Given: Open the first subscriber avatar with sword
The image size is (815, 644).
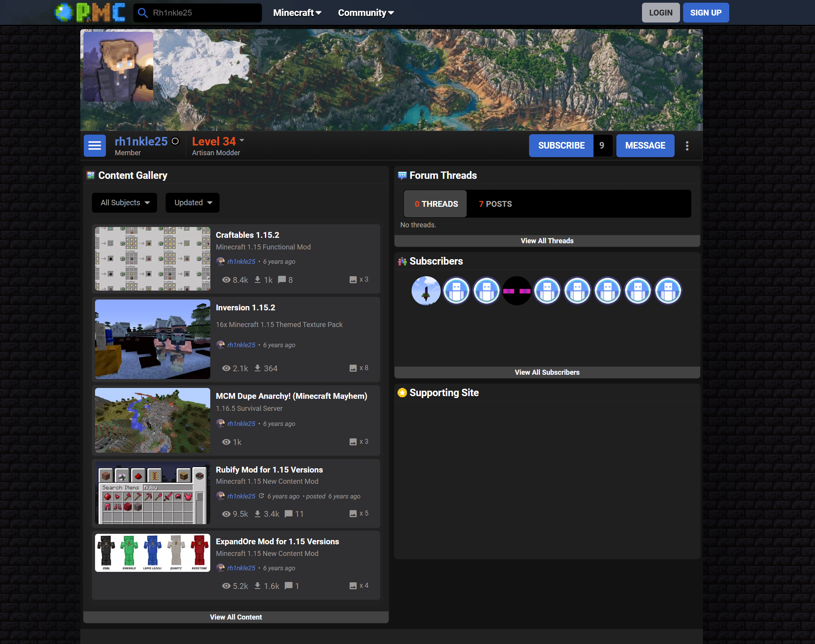Looking at the screenshot, I should 426,291.
